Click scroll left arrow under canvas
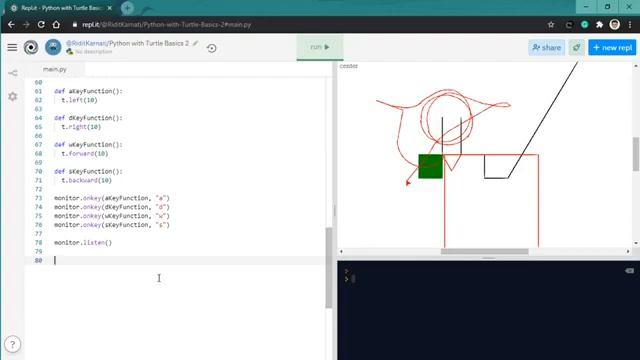This screenshot has width=640, height=360. (x=341, y=251)
